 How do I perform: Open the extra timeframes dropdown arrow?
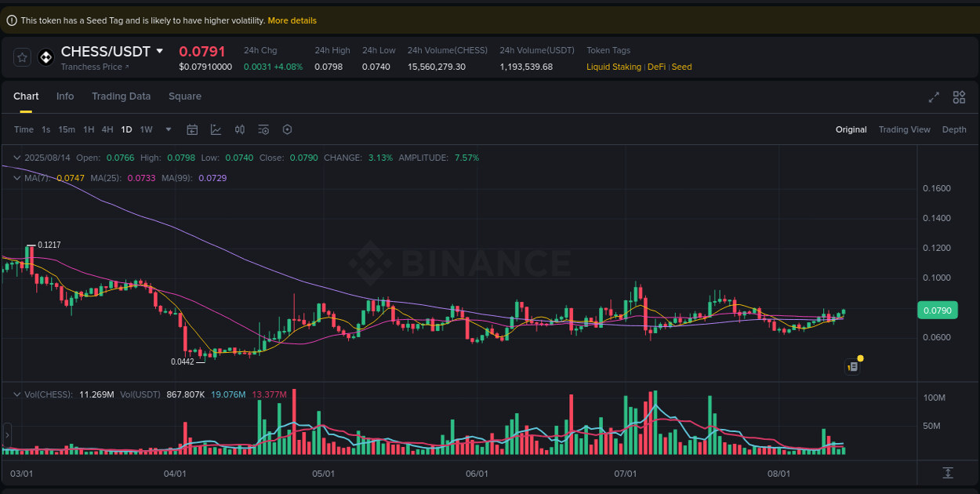(x=167, y=129)
